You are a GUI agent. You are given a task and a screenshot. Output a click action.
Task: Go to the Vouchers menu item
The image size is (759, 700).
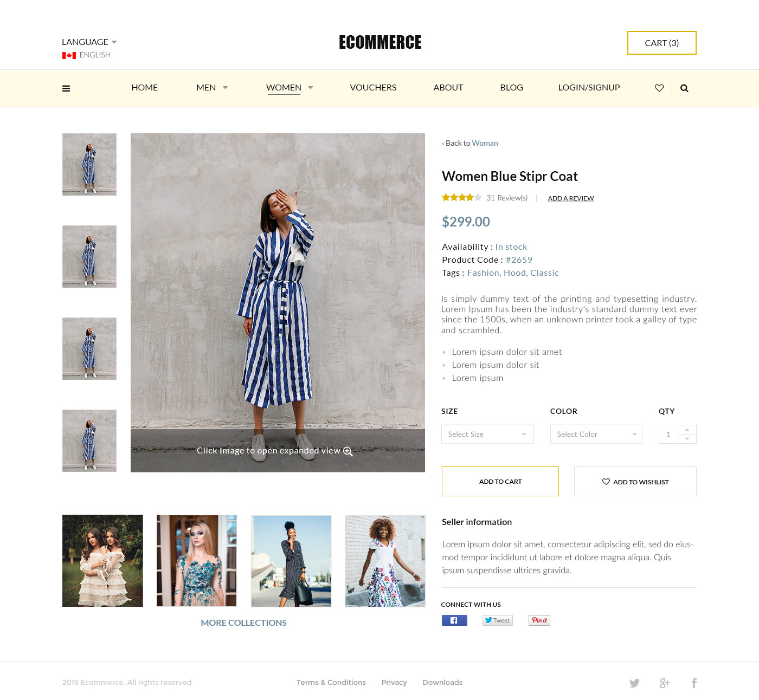[x=373, y=87]
